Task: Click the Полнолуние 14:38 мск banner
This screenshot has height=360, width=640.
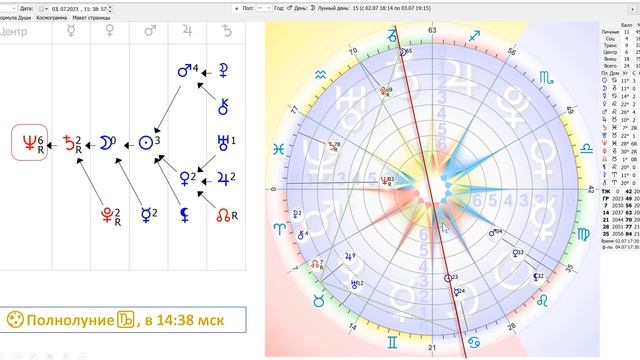Action: pos(122,320)
